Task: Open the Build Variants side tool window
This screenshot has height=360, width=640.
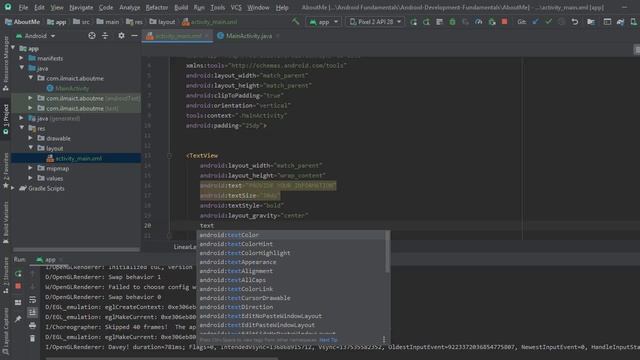Action: [x=6, y=222]
